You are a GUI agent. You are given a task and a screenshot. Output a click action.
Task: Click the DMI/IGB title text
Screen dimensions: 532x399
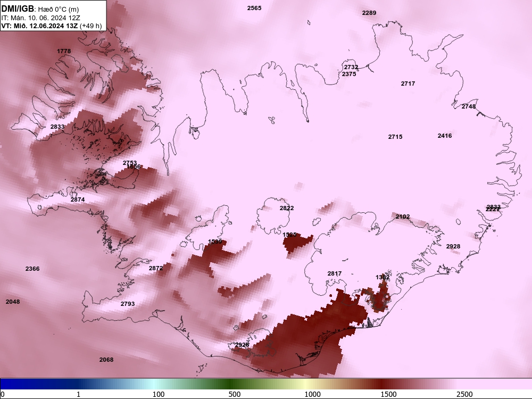coord(18,9)
